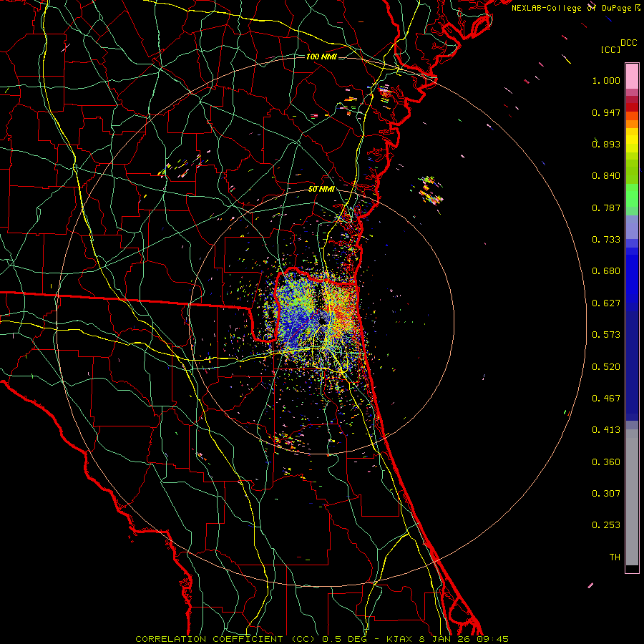Select the 0.947 scale value
644x644 pixels.
(x=606, y=112)
